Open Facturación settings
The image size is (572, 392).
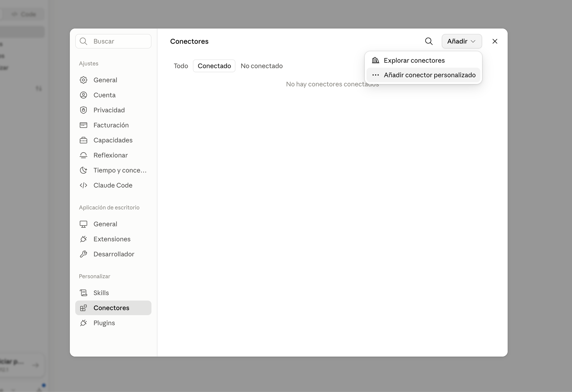pos(113,125)
